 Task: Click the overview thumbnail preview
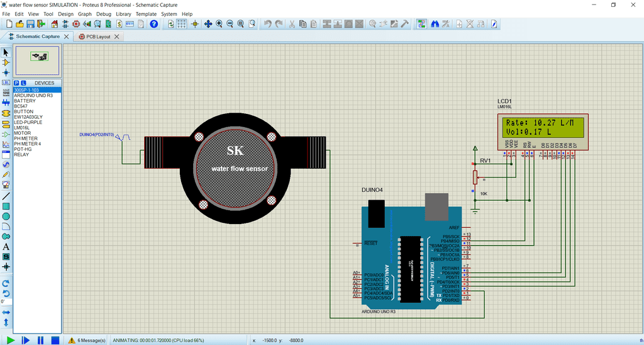click(38, 59)
